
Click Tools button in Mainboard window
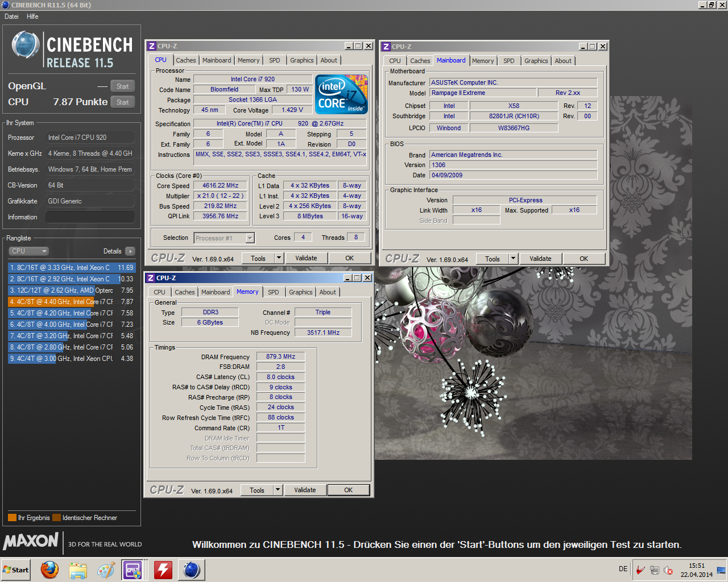tap(493, 259)
